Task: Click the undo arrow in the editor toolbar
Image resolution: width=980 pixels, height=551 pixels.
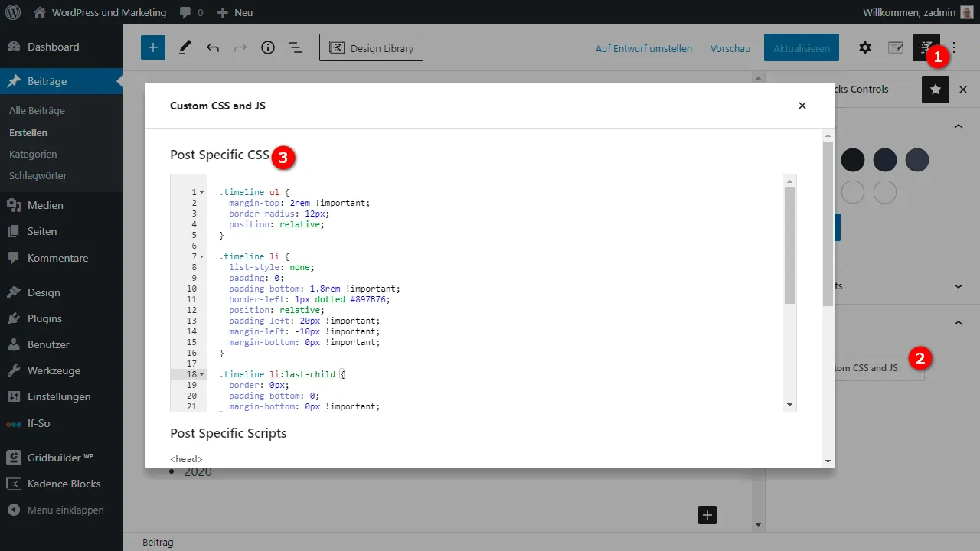Action: (x=213, y=47)
